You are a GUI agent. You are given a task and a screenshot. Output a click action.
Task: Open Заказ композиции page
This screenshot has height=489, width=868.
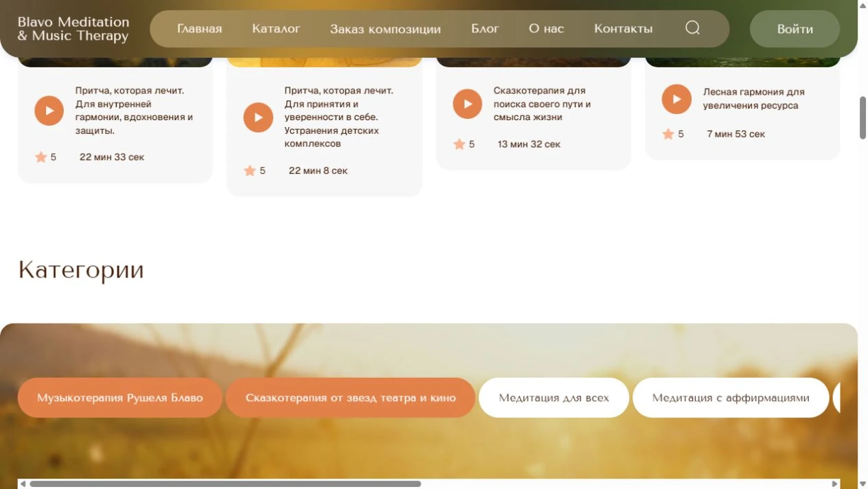pyautogui.click(x=386, y=29)
